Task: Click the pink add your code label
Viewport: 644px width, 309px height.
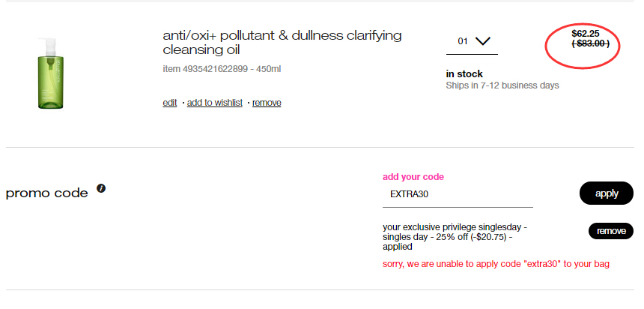Action: click(x=413, y=177)
